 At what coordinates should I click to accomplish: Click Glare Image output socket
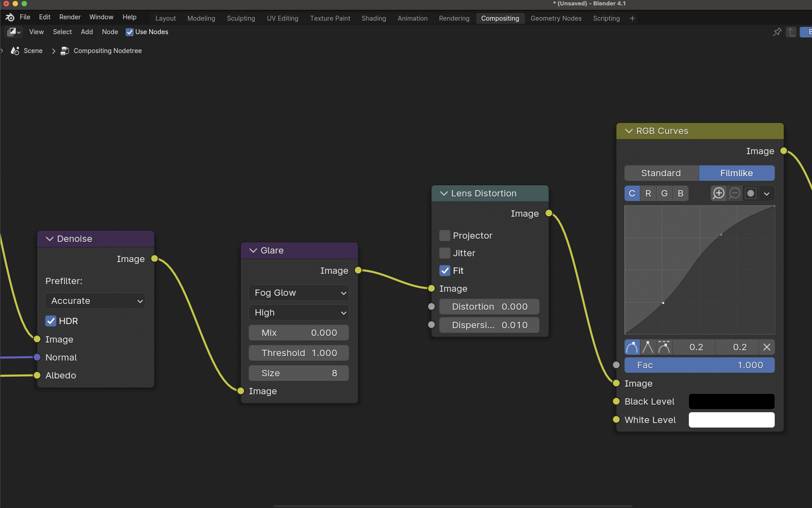pos(358,270)
